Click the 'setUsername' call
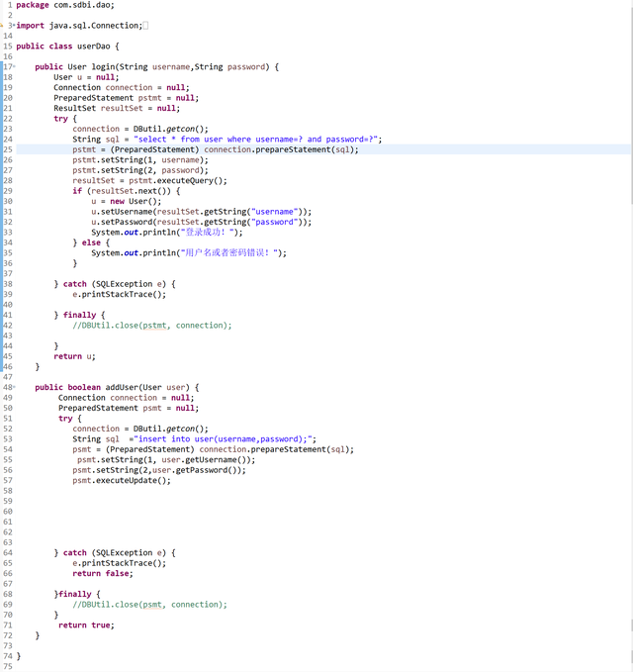This screenshot has width=633, height=672. (127, 212)
